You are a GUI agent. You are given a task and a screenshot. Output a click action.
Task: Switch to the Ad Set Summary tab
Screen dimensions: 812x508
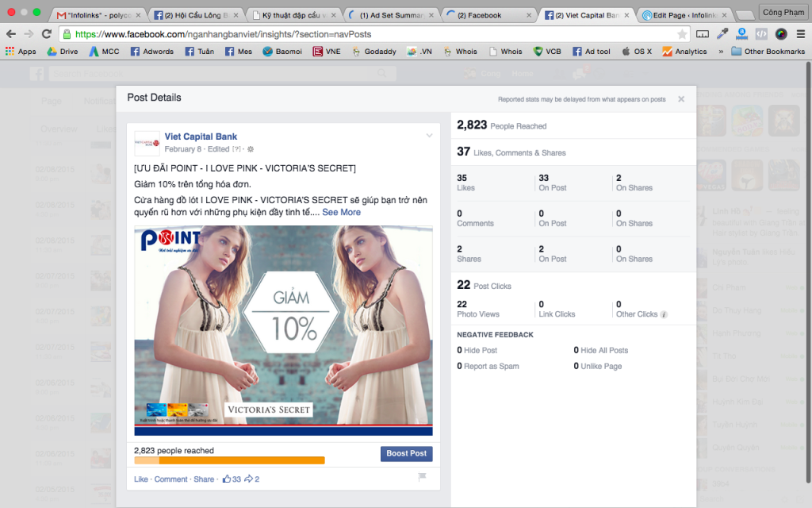point(392,15)
